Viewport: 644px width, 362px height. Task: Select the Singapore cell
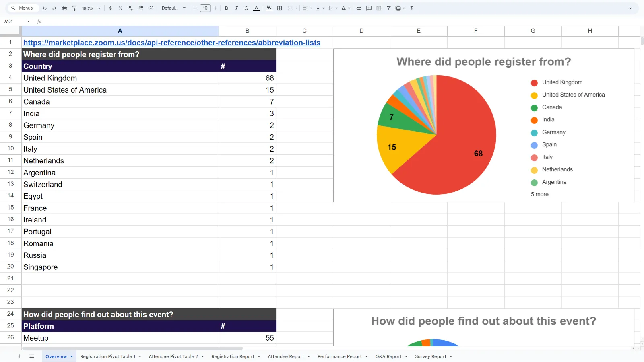[x=120, y=267]
